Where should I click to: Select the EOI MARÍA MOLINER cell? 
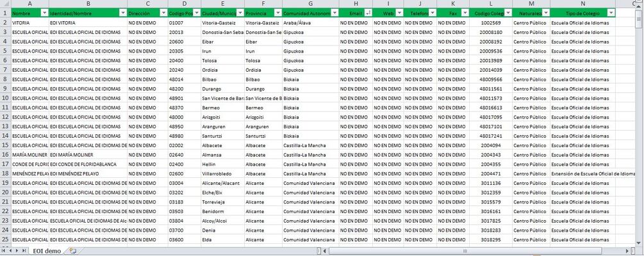pyautogui.click(x=88, y=155)
